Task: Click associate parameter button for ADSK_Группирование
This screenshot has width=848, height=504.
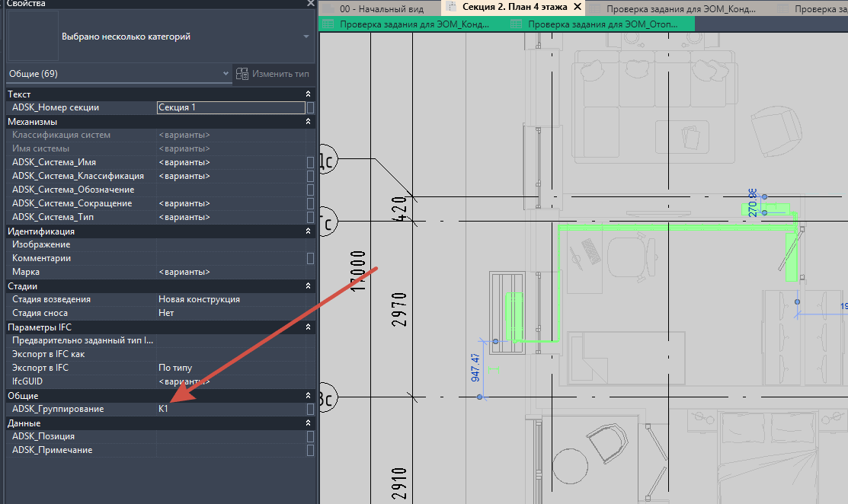Action: 310,409
